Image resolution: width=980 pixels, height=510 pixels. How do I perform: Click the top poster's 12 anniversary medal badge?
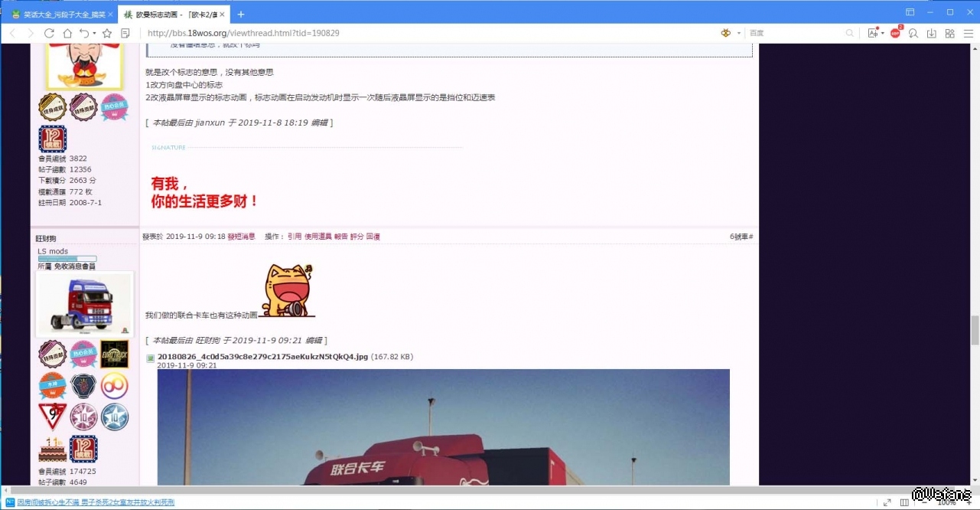point(53,139)
